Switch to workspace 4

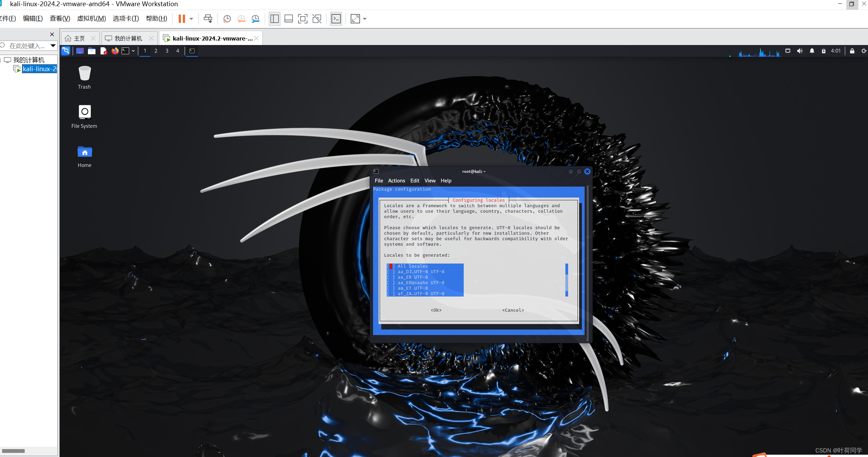coord(178,51)
